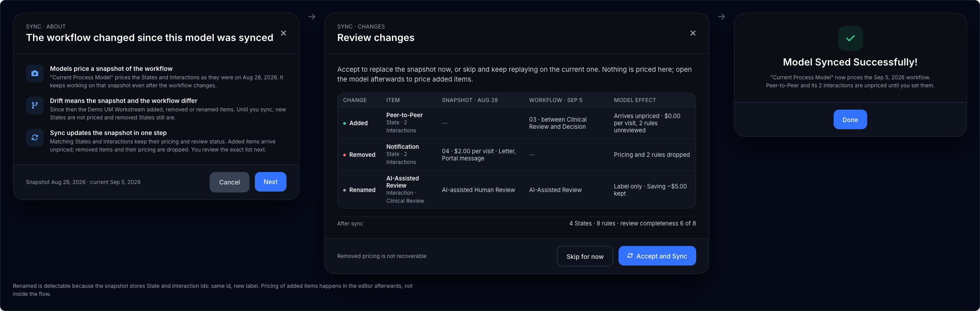
Task: Click the 'Review changes' dialog title
Action: [x=376, y=37]
